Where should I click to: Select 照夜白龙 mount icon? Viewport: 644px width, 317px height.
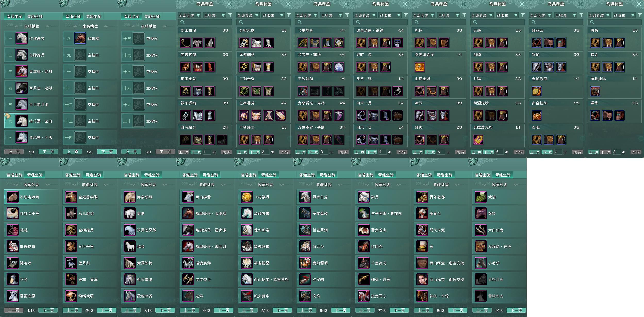coord(305,197)
